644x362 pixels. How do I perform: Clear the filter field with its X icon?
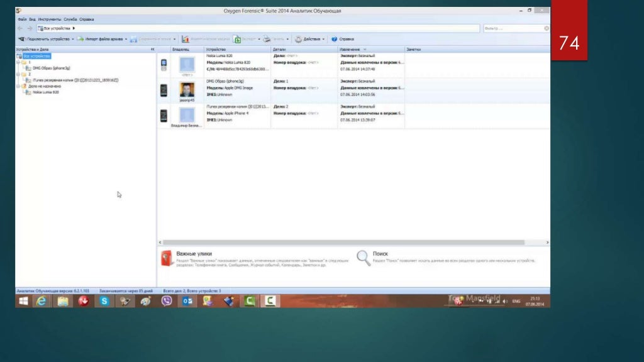coord(547,28)
